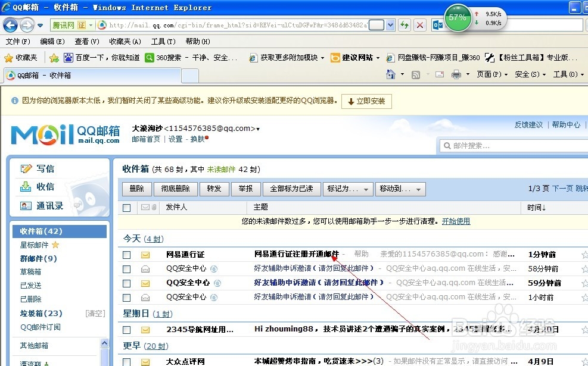
Task: Click the 57% green network speed ball
Action: [458, 17]
